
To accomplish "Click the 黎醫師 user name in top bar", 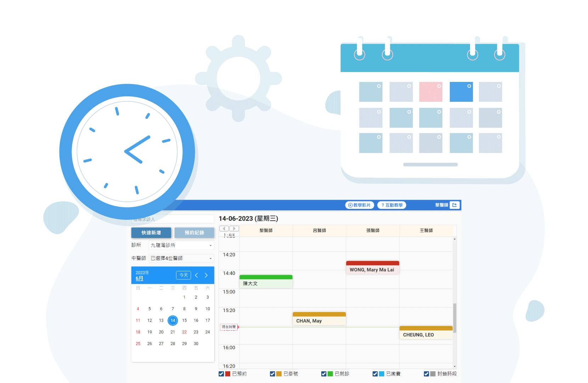I will point(442,205).
